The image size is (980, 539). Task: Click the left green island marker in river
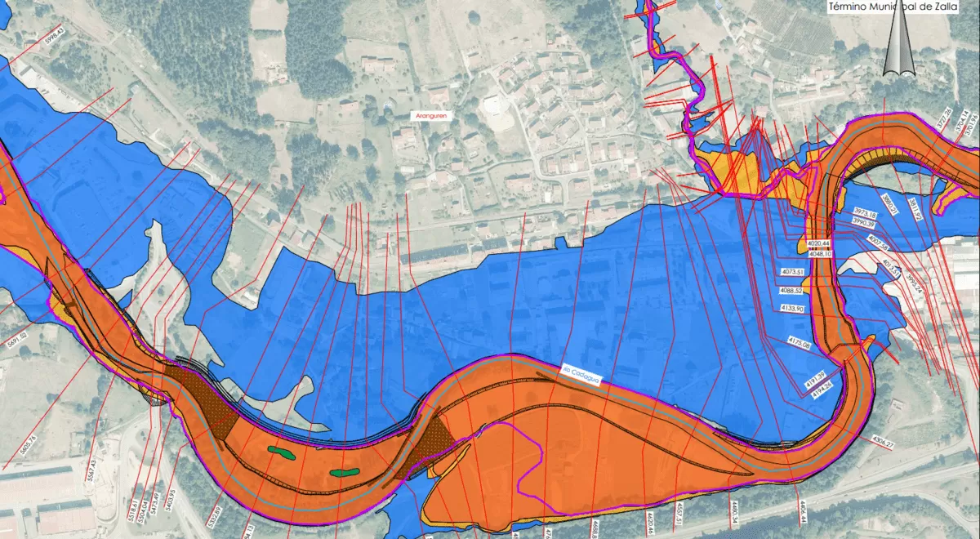click(x=280, y=452)
